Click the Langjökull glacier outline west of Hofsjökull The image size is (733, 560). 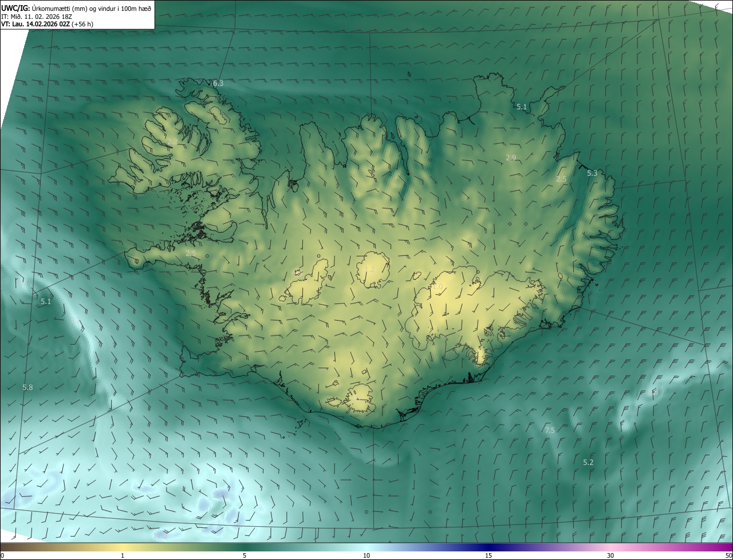coord(306,283)
